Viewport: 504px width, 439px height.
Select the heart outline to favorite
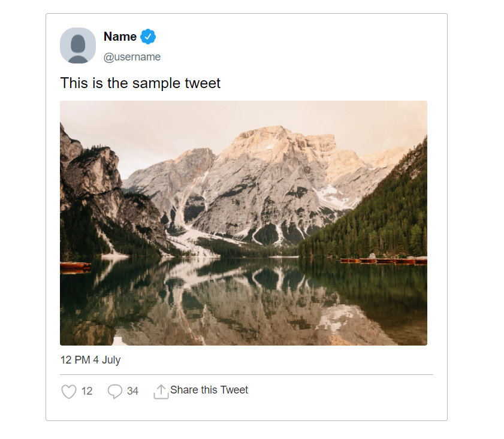pyautogui.click(x=68, y=390)
